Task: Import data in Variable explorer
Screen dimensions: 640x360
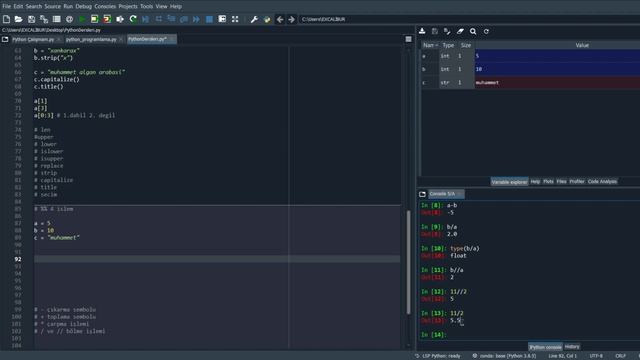Action: pos(422,31)
